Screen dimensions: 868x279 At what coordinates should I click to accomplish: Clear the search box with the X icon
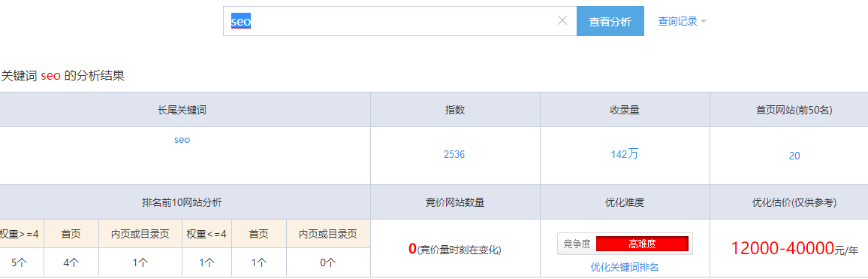click(x=562, y=21)
